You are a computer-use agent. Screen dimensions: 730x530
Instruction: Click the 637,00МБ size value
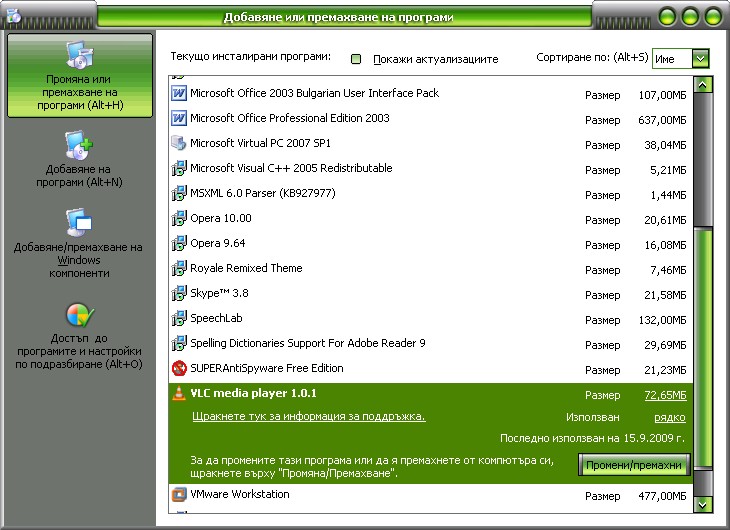(662, 121)
